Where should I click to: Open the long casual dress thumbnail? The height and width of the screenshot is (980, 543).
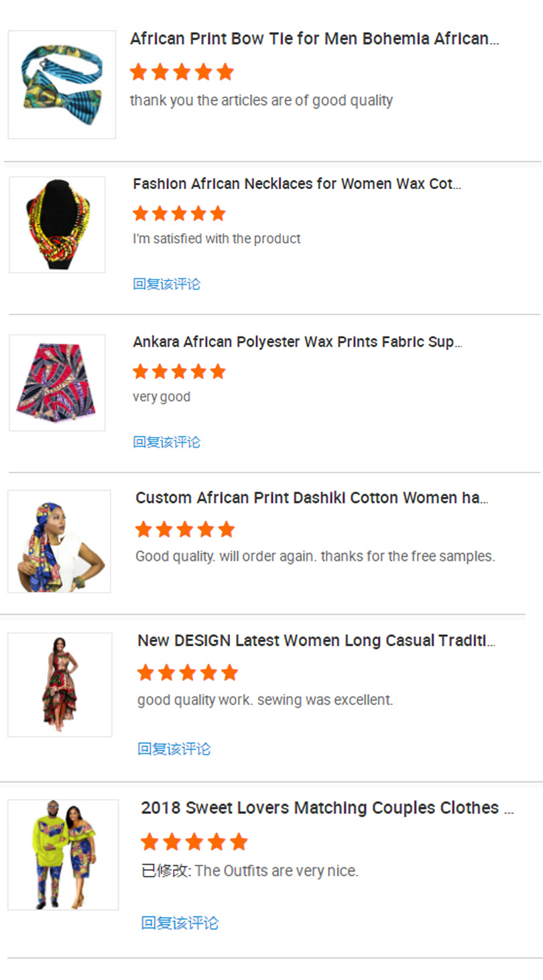tap(60, 684)
